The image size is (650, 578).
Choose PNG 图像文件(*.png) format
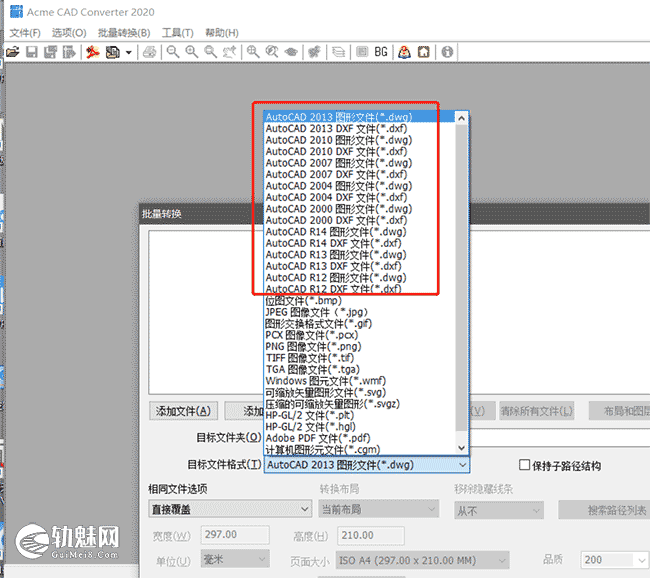(x=359, y=346)
